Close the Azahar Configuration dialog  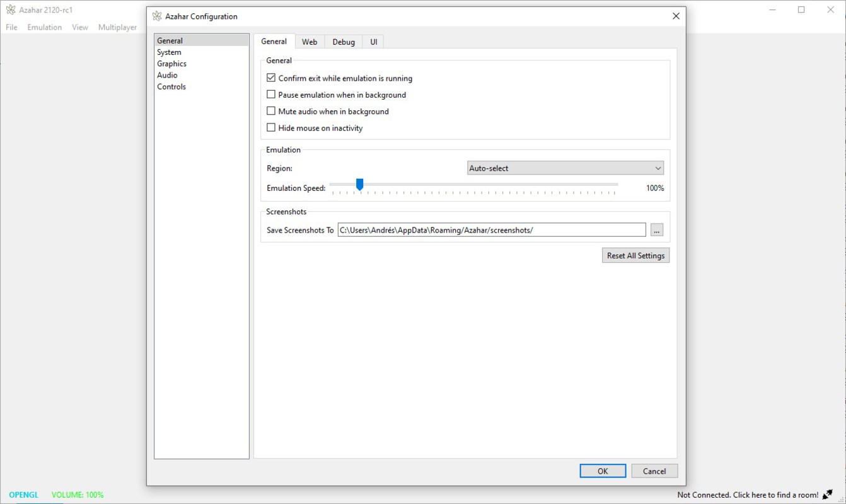point(676,16)
